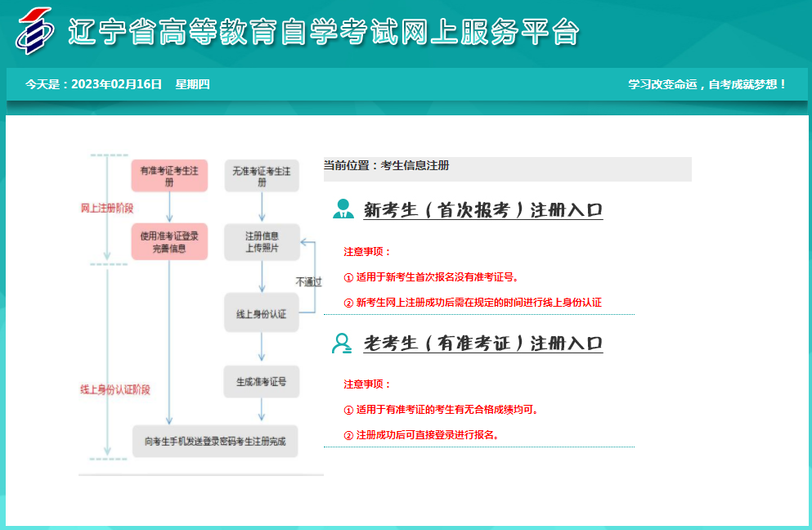The width and height of the screenshot is (812, 530).
Task: Click the 使用准考证登录完善信息 step
Action: coord(171,241)
